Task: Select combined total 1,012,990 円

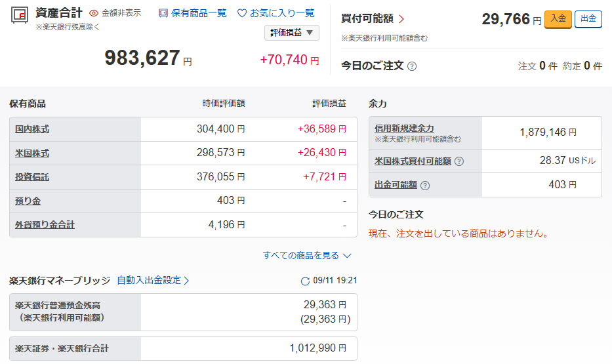Action: 317,348
